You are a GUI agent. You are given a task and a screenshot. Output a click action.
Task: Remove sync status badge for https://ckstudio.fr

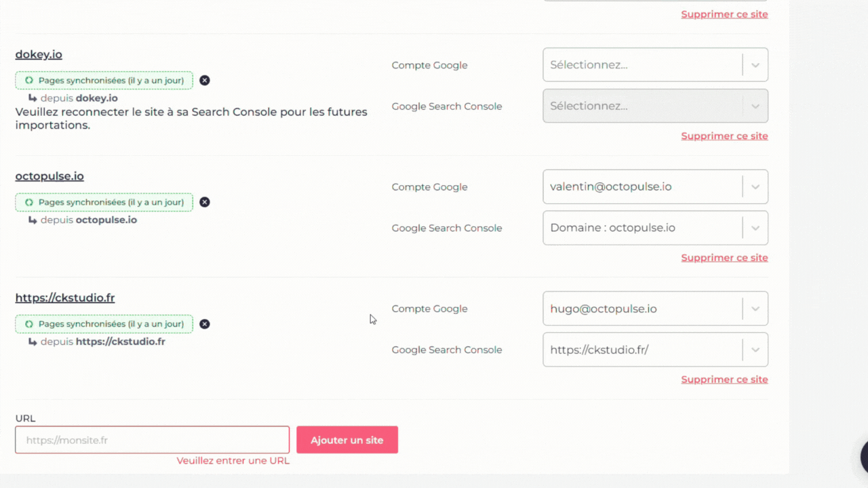[205, 324]
